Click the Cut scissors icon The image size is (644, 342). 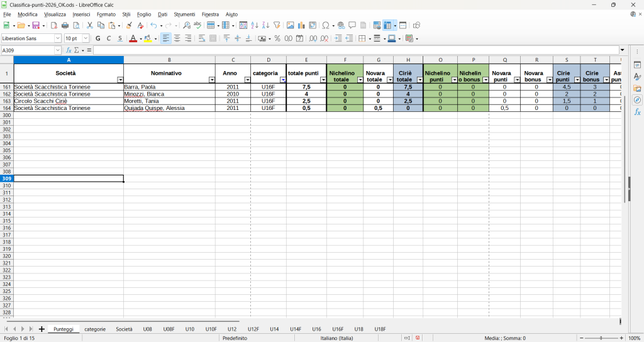click(89, 26)
